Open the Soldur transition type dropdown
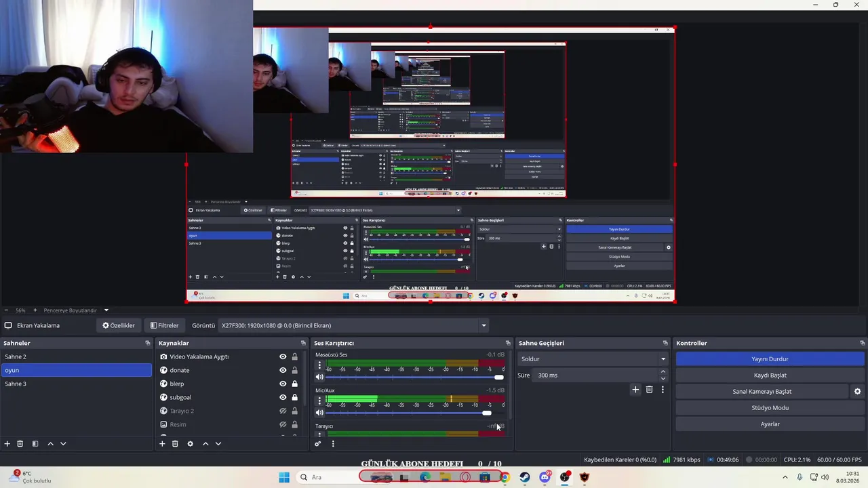This screenshot has width=868, height=488. click(x=593, y=359)
